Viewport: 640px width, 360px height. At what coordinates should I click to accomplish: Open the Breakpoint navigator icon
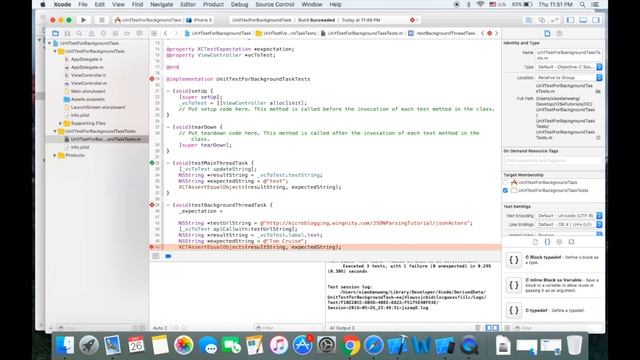pyautogui.click(x=127, y=33)
